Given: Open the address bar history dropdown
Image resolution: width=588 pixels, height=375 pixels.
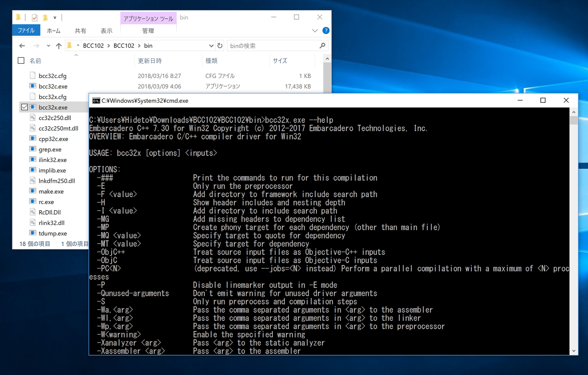Looking at the screenshot, I should tap(212, 45).
